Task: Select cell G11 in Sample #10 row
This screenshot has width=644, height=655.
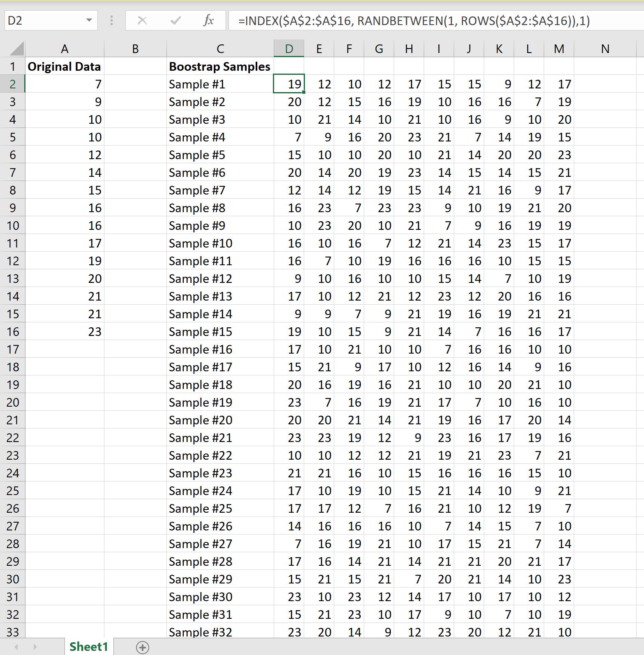Action: coord(379,243)
